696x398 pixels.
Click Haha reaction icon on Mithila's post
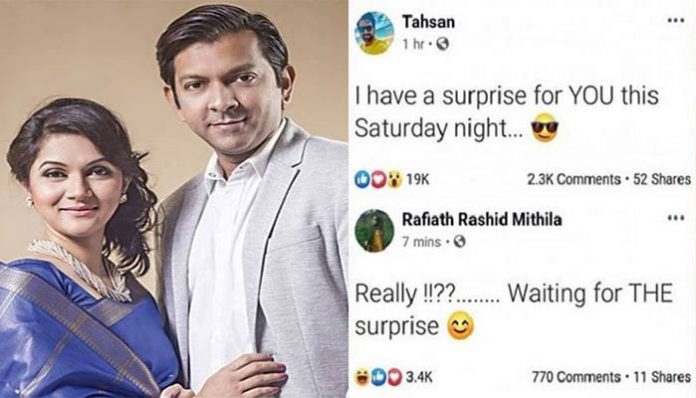(362, 377)
